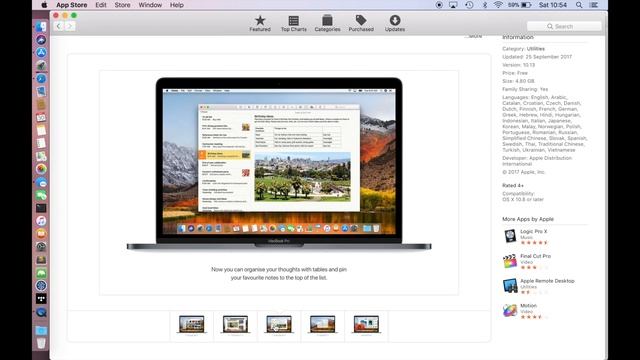Open the Window menu
This screenshot has height=360, width=640.
point(150,5)
